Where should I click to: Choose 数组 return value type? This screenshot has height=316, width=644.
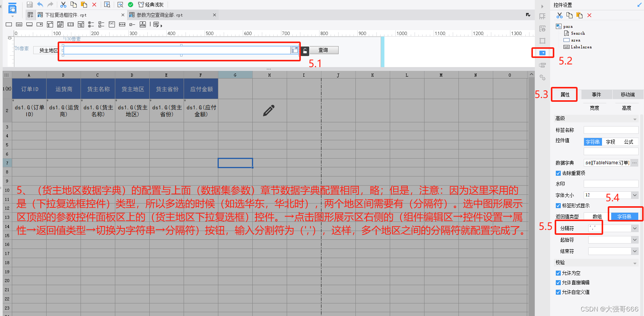click(597, 217)
